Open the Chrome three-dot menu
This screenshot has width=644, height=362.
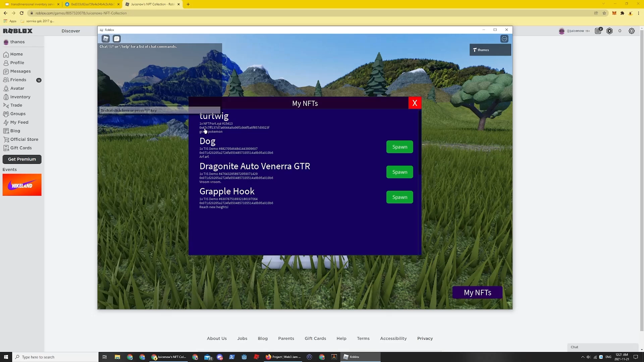coord(639,13)
